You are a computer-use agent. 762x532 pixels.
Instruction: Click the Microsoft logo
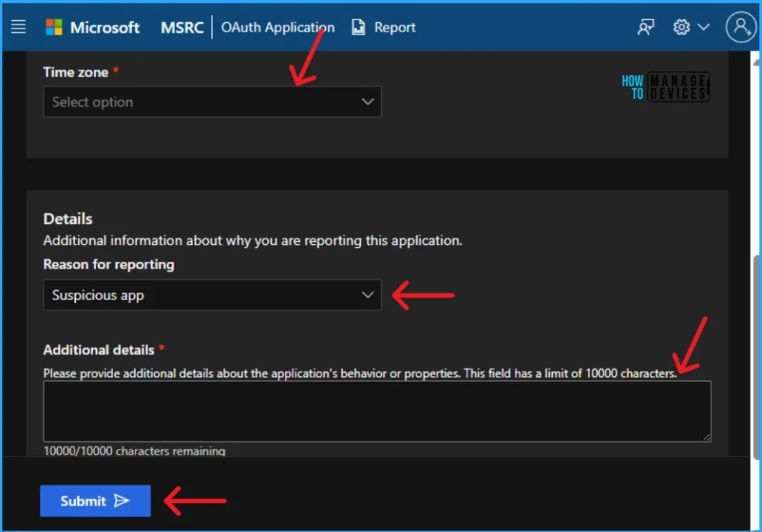(x=92, y=28)
